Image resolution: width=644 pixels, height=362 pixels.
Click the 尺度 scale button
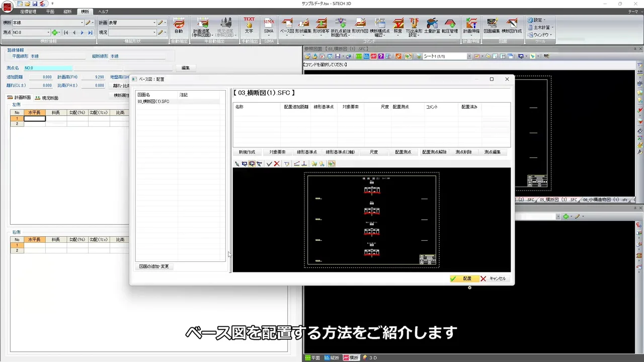(x=374, y=152)
